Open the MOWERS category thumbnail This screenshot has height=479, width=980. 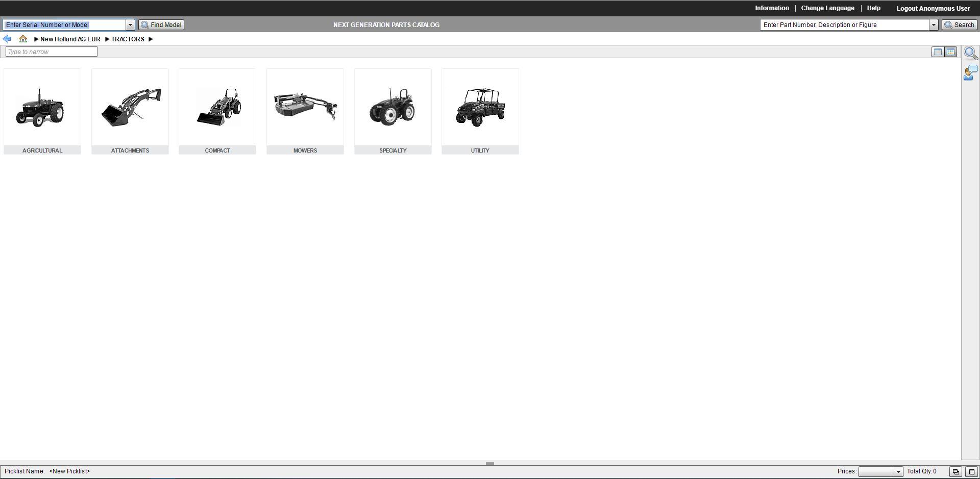tap(305, 108)
